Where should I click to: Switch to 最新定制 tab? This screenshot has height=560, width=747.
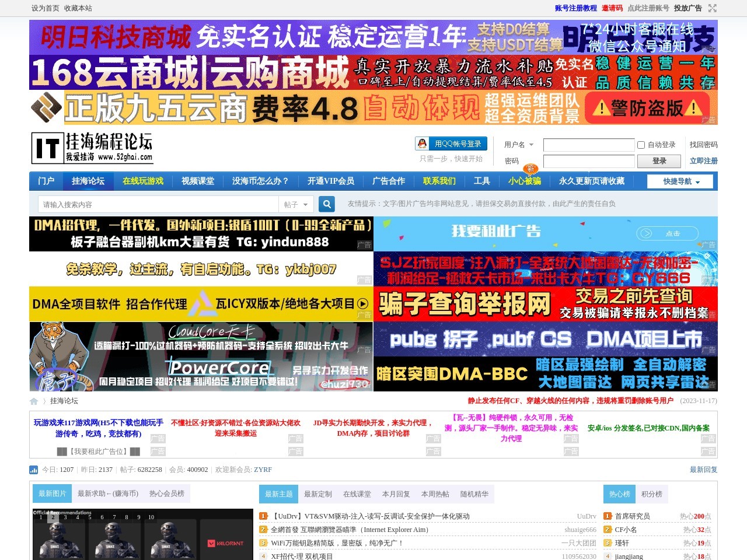pos(318,494)
